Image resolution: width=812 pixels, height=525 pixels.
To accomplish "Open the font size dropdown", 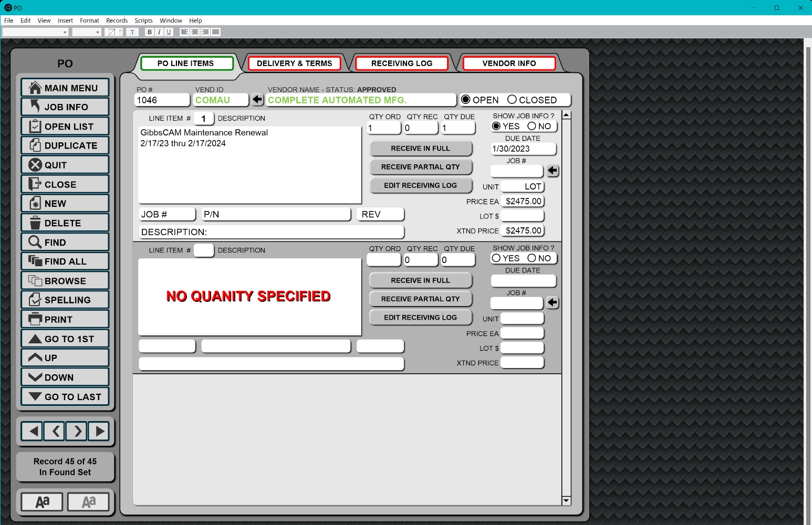I will tap(98, 32).
